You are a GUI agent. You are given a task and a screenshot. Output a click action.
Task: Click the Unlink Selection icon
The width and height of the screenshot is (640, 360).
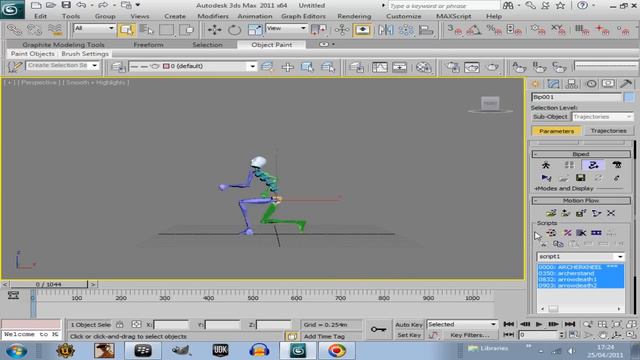pyautogui.click(x=34, y=30)
